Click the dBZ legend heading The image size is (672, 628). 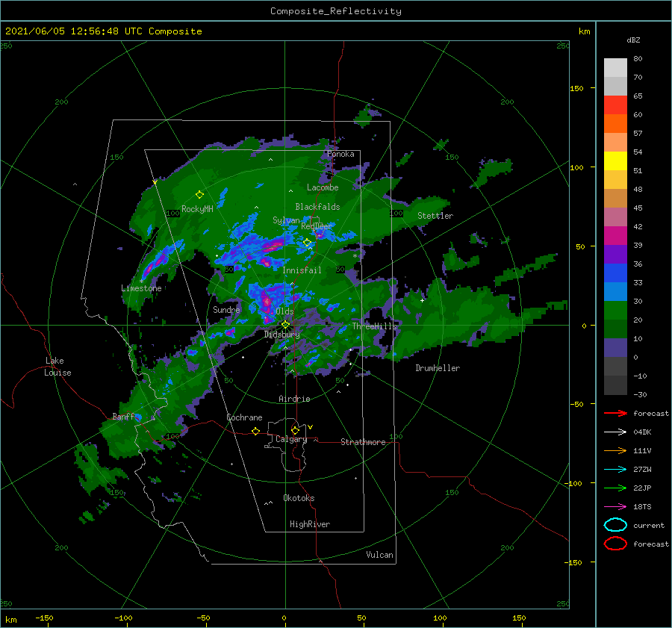[x=633, y=40]
